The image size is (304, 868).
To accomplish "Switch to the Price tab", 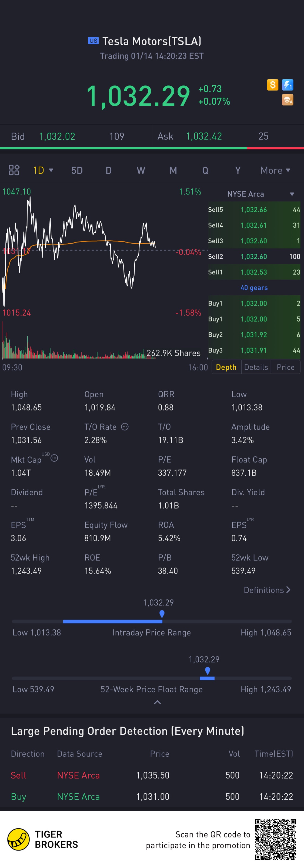I will coord(285,367).
